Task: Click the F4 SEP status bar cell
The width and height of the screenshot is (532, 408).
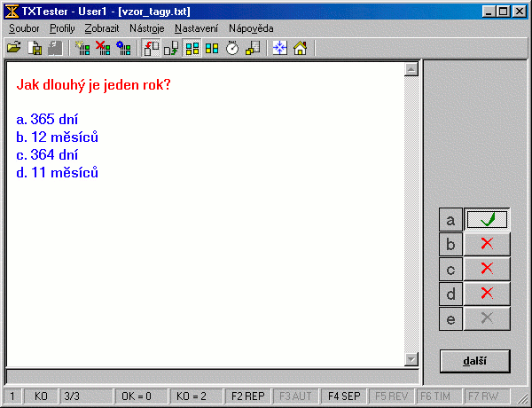Action: point(344,396)
